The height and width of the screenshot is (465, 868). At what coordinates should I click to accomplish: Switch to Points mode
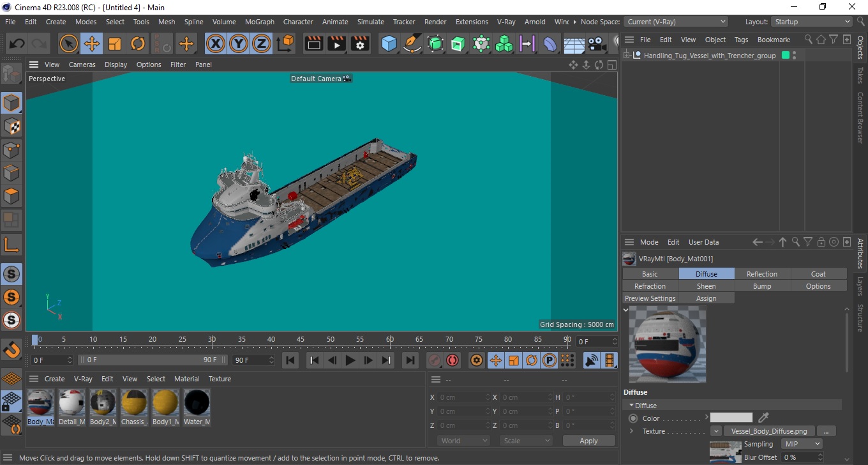tap(11, 150)
